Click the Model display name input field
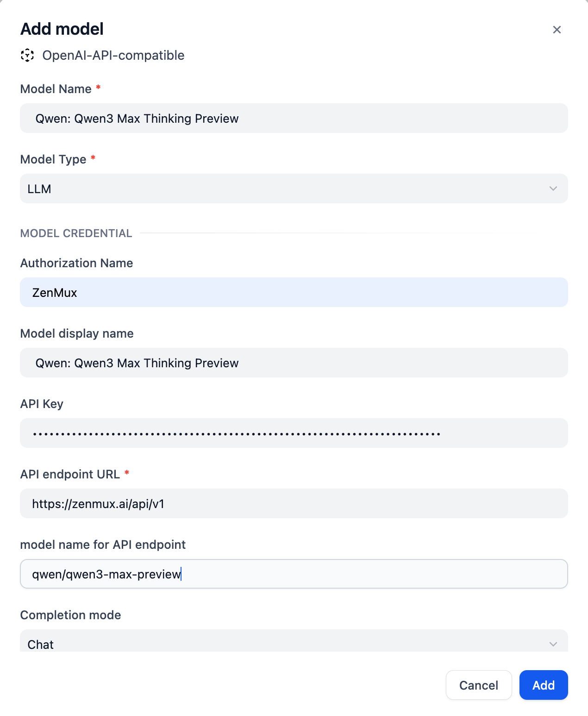This screenshot has height=716, width=588. [x=294, y=363]
